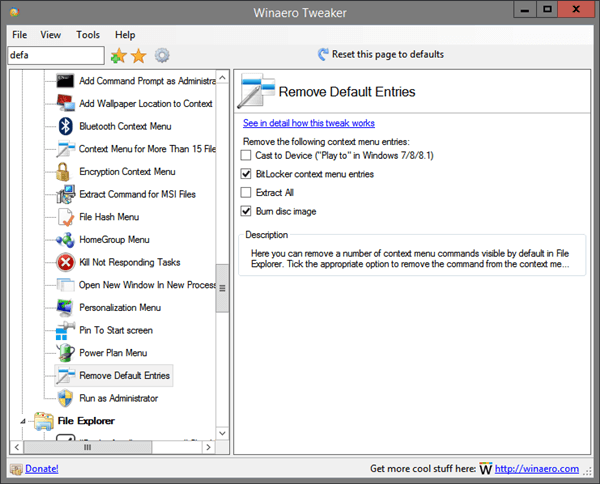Select HomeGroup Menu item
600x484 pixels.
[114, 240]
